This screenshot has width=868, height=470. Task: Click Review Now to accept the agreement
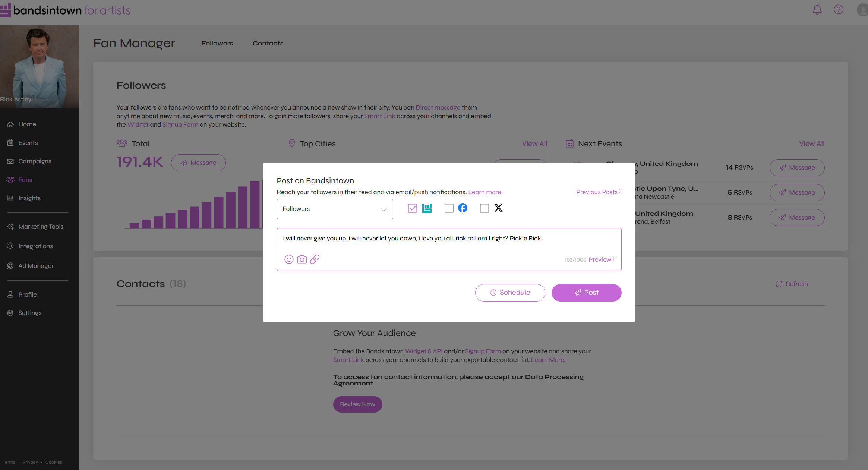coord(357,404)
